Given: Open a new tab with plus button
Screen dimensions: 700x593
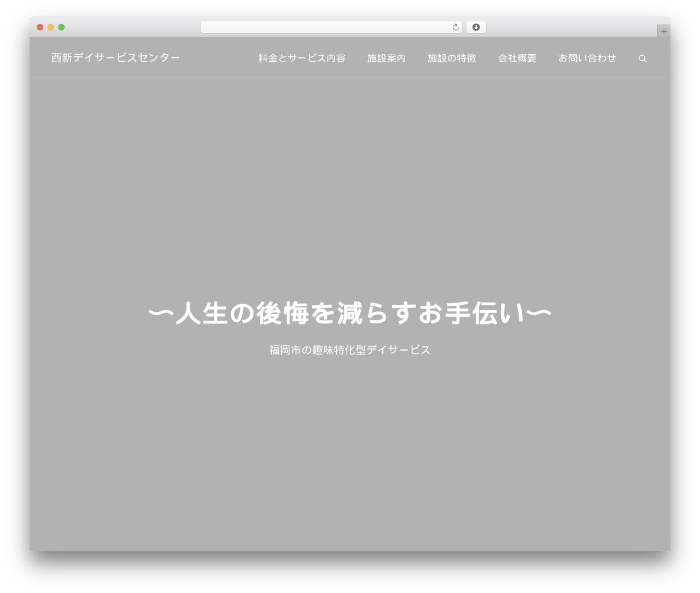Looking at the screenshot, I should click(663, 31).
